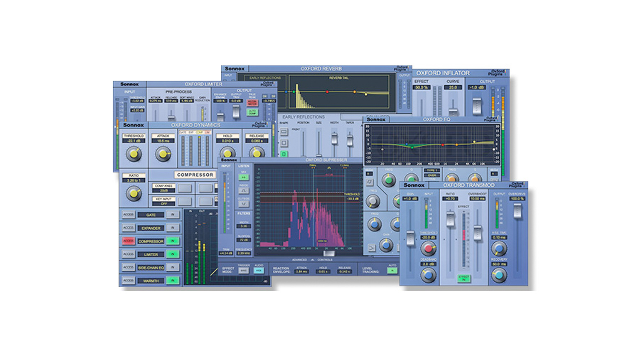The height and width of the screenshot is (355, 644).
Task: Choose the second Early Reflections shape in Reverb
Action: pyautogui.click(x=284, y=143)
